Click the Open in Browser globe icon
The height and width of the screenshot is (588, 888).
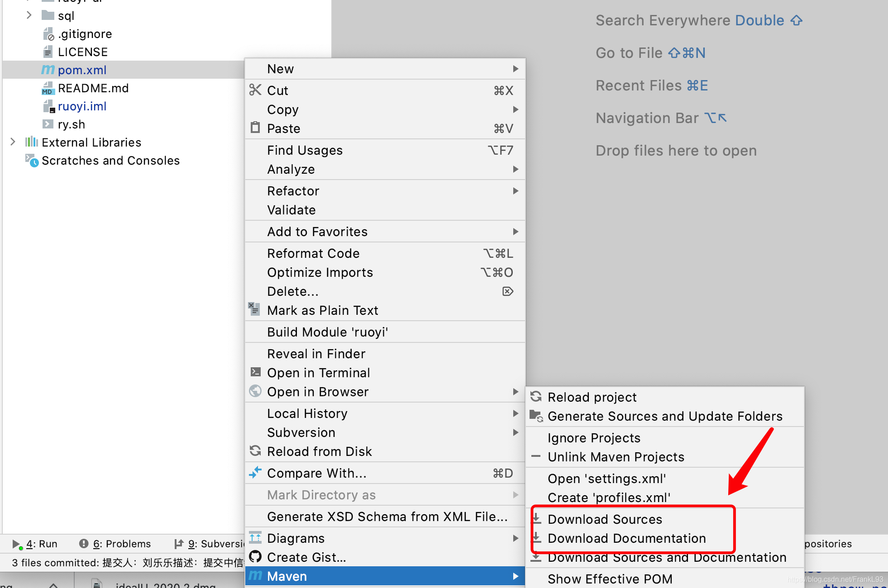[x=255, y=391]
